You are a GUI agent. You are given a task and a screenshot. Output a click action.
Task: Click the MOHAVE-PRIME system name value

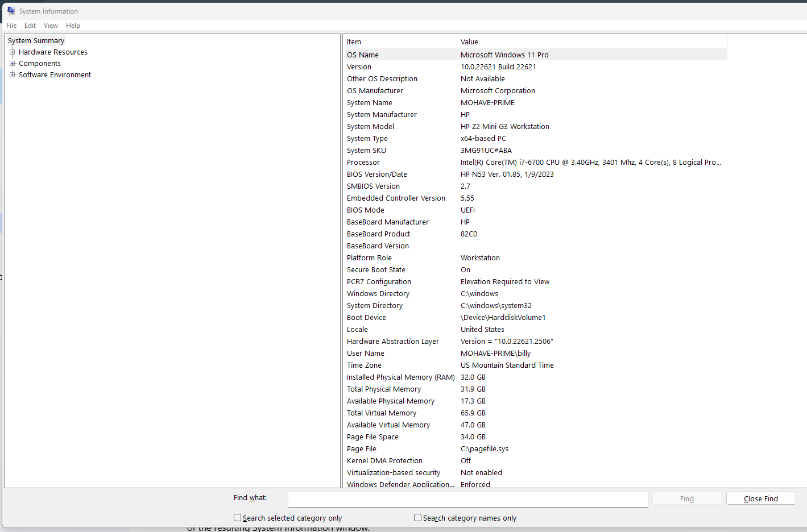coord(487,103)
